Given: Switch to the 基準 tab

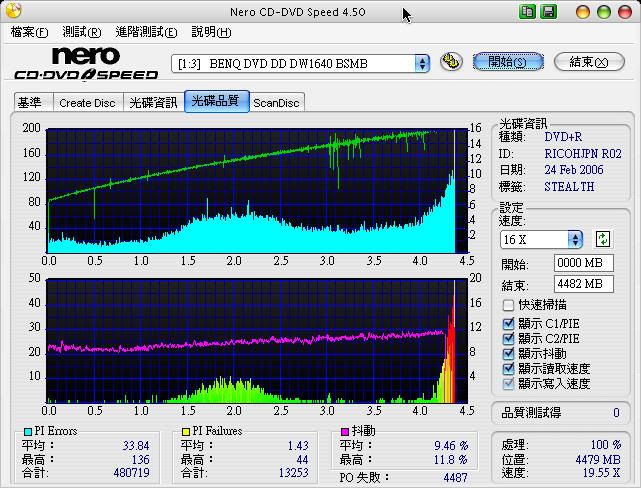Looking at the screenshot, I should click(33, 102).
